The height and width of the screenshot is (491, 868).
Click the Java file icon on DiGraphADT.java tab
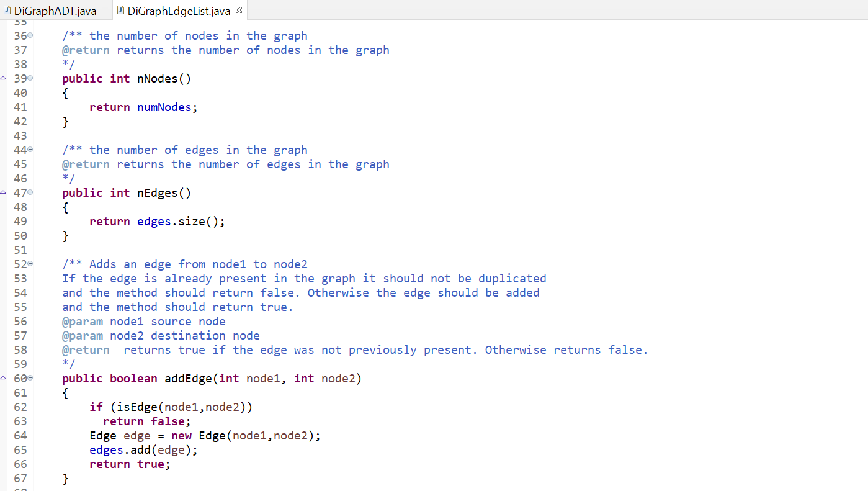point(8,10)
